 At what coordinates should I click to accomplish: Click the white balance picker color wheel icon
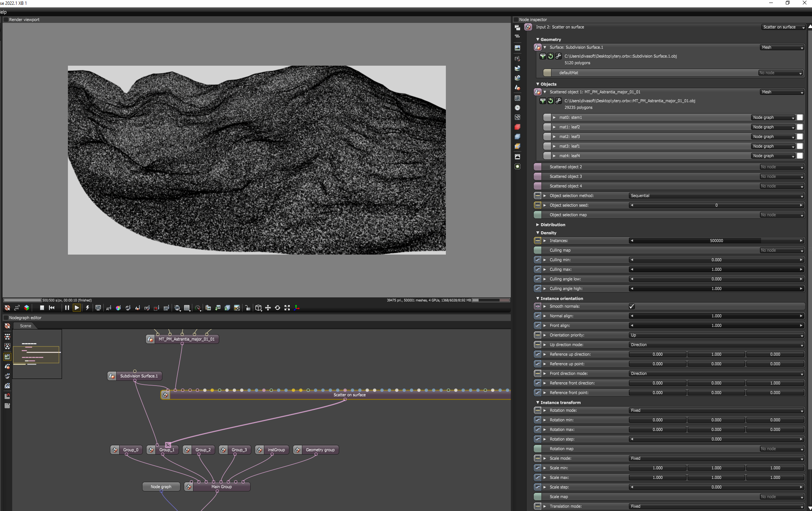(118, 308)
